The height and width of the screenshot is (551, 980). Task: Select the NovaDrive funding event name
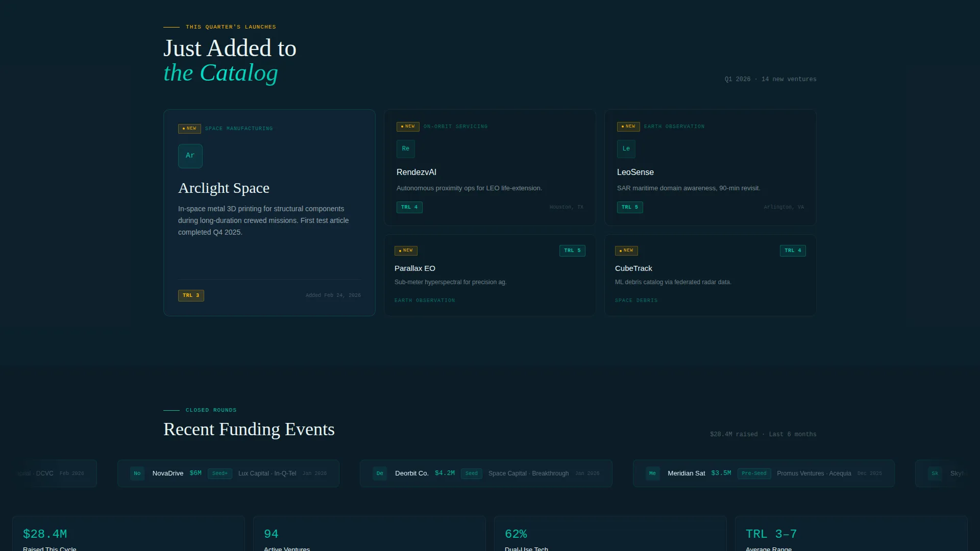pyautogui.click(x=168, y=473)
